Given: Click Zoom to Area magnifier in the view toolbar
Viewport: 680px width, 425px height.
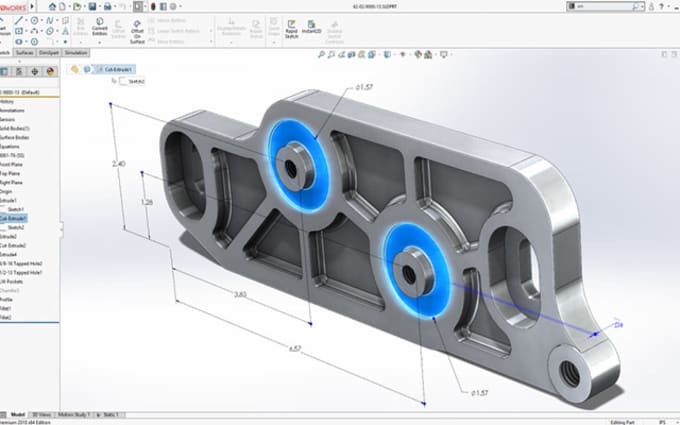Looking at the screenshot, I should point(331,55).
